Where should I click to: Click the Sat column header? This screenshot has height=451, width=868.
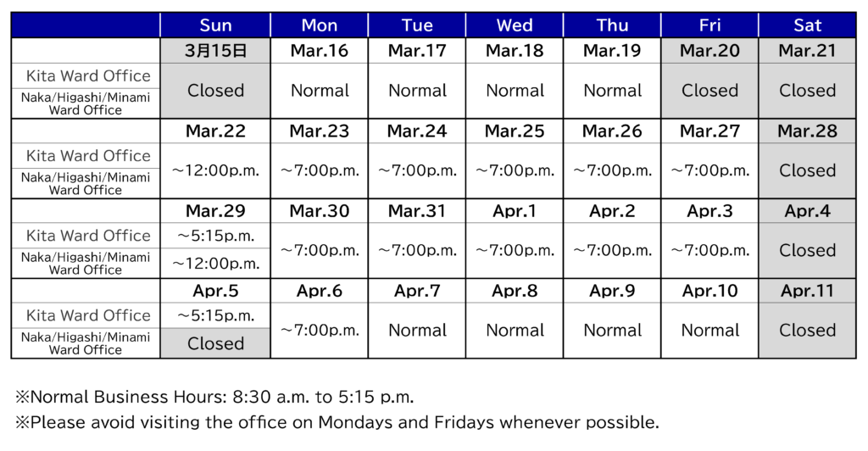(x=807, y=25)
